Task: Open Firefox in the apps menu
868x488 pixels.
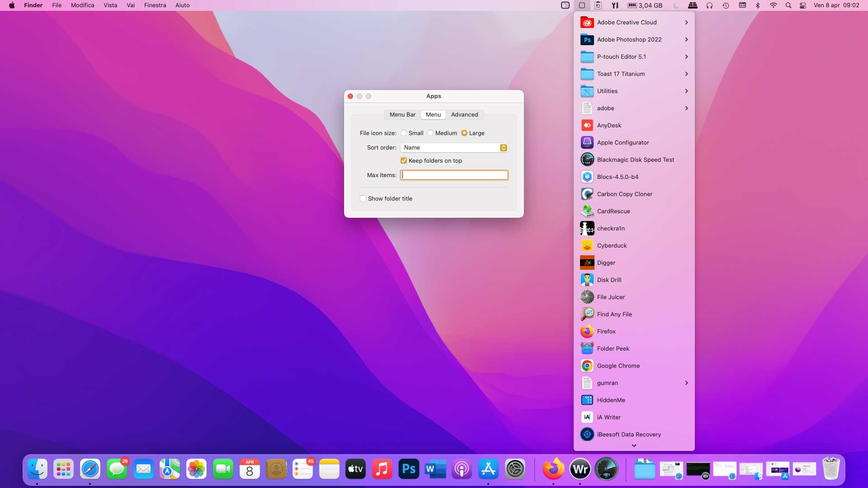Action: 606,331
